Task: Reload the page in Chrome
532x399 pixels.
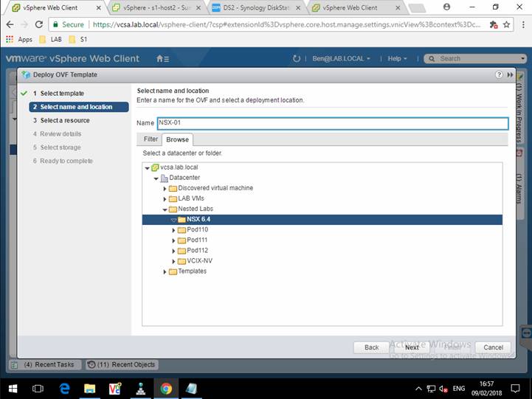Action: [39, 24]
